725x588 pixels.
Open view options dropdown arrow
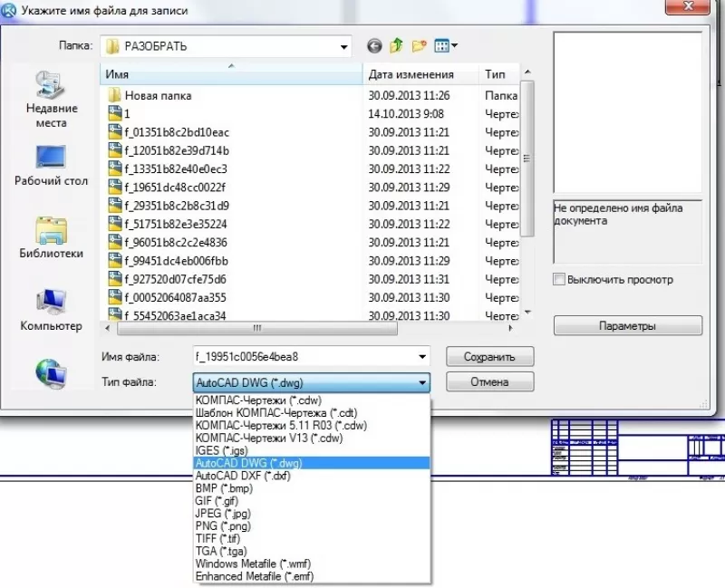(x=454, y=45)
